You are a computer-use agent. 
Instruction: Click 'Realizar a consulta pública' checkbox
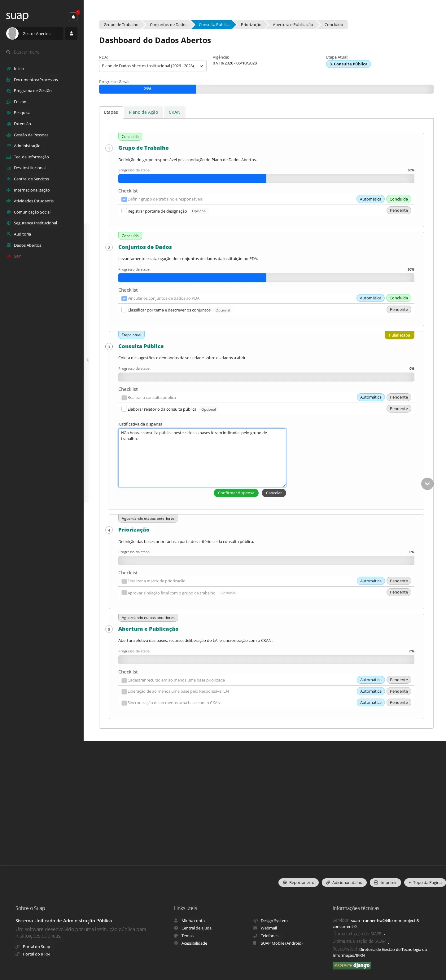click(x=124, y=398)
